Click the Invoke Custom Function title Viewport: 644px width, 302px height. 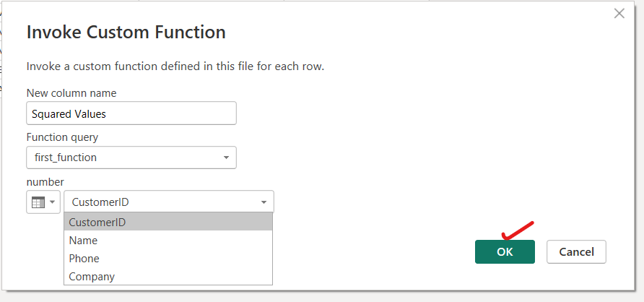pos(126,33)
